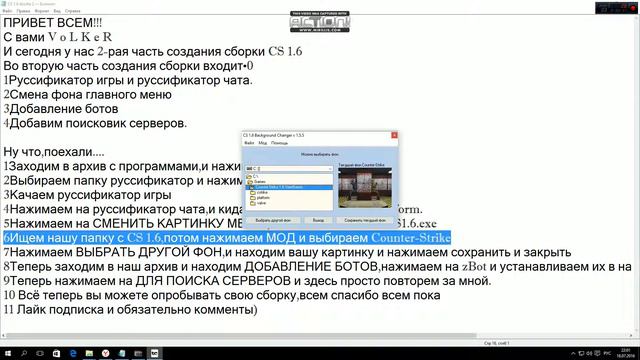Click the Notepad horizontal scrollbar right arrow

click(631, 336)
